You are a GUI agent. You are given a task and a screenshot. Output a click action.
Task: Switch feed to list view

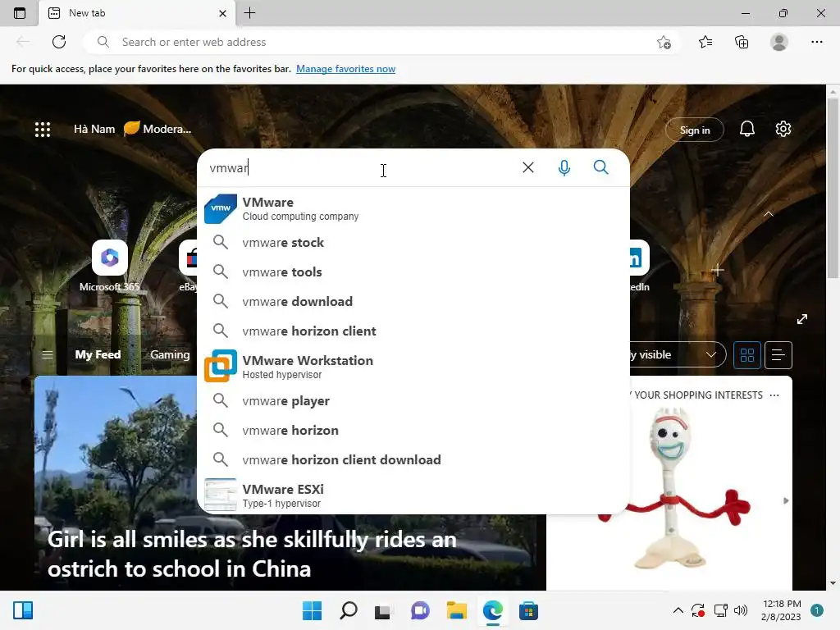coord(778,354)
